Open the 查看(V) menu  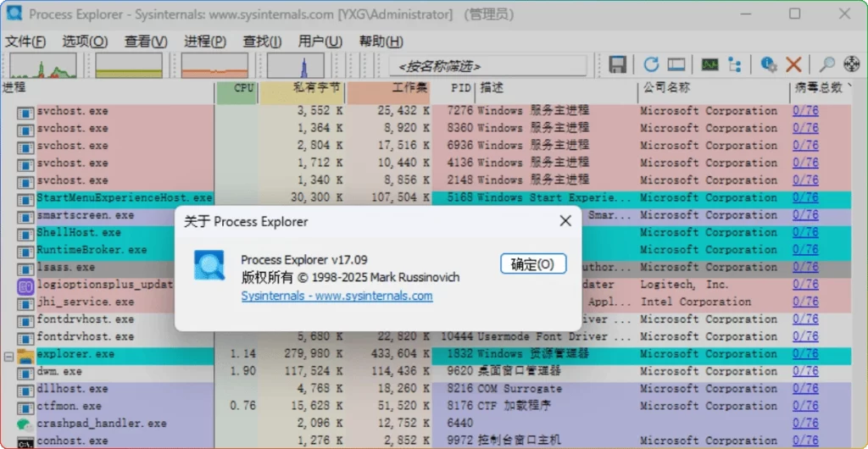tap(146, 42)
